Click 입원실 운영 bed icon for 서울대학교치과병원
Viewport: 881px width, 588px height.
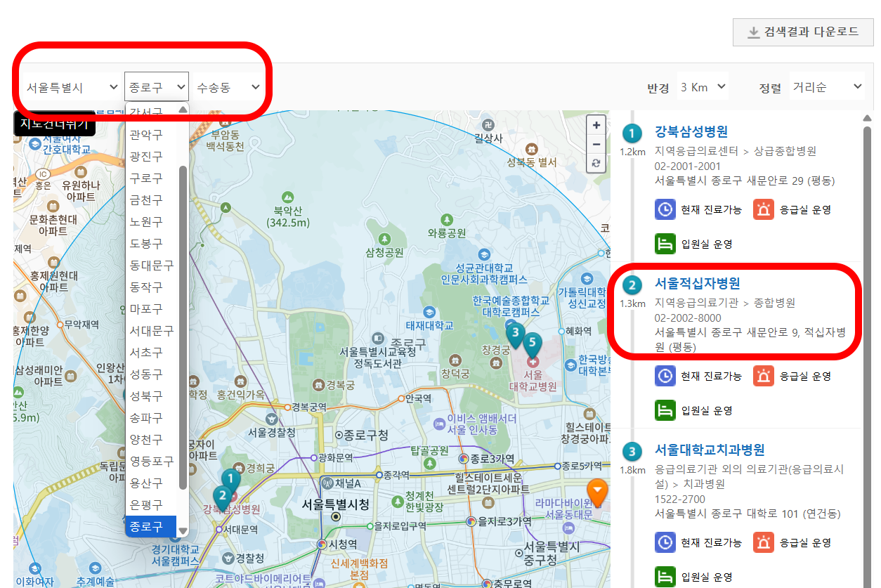click(x=665, y=577)
